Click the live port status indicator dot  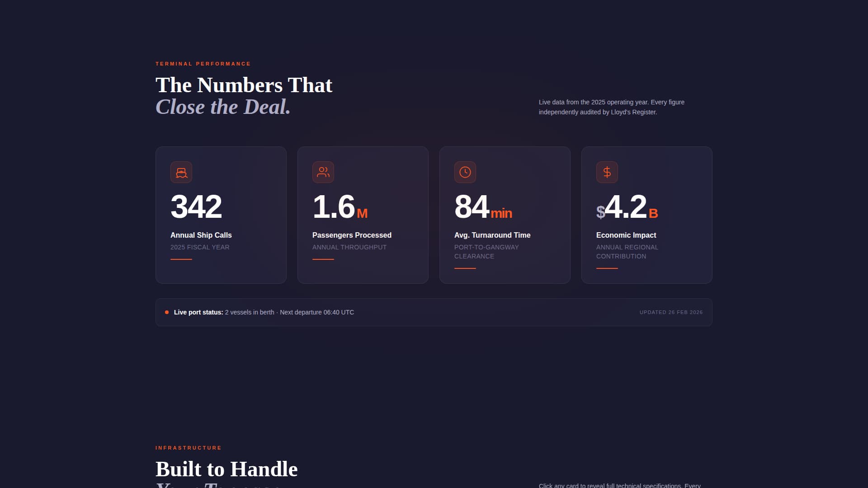(x=166, y=312)
